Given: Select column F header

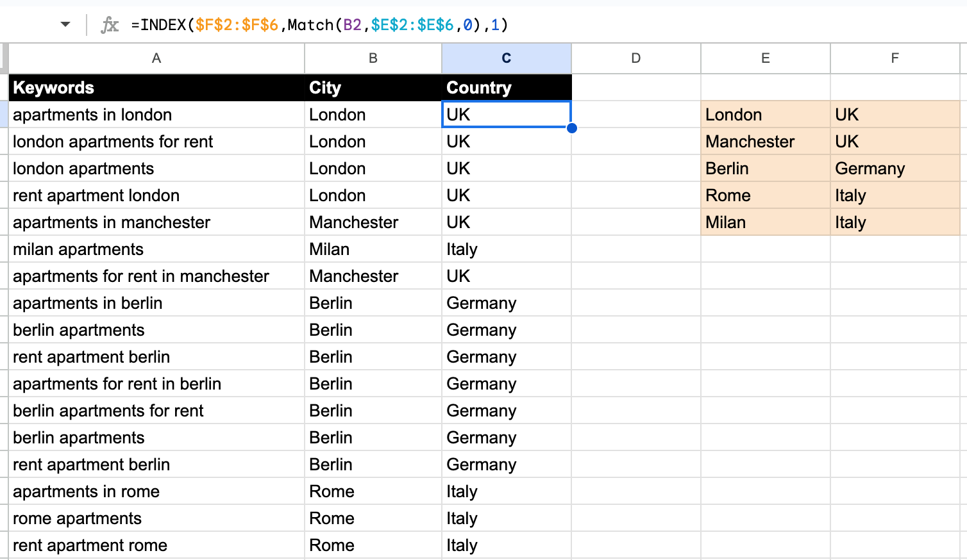Looking at the screenshot, I should [895, 58].
